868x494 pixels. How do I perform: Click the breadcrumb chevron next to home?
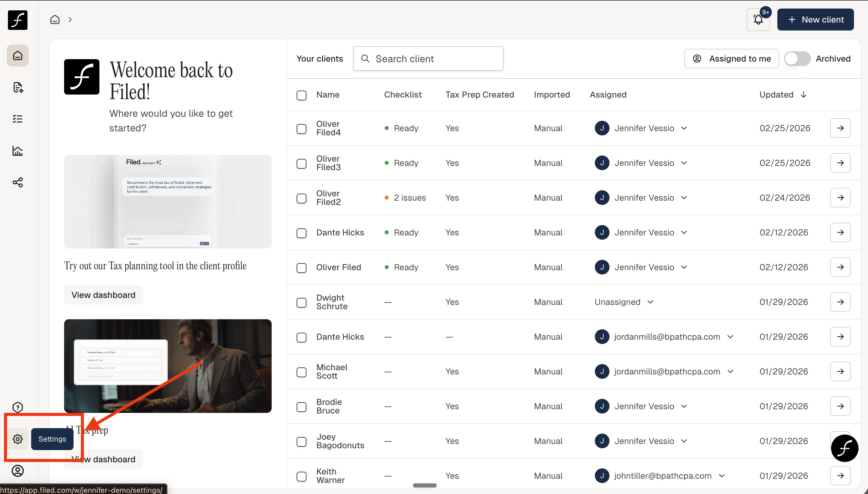coord(70,20)
